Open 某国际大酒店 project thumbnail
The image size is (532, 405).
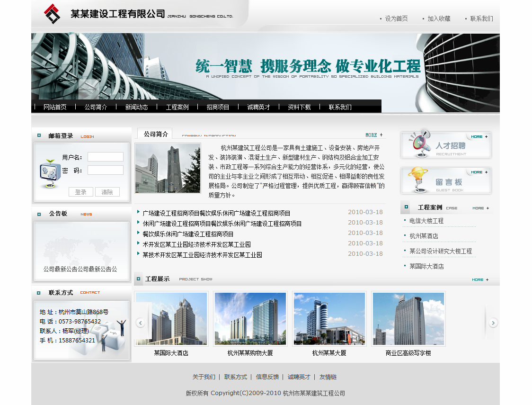pos(171,319)
